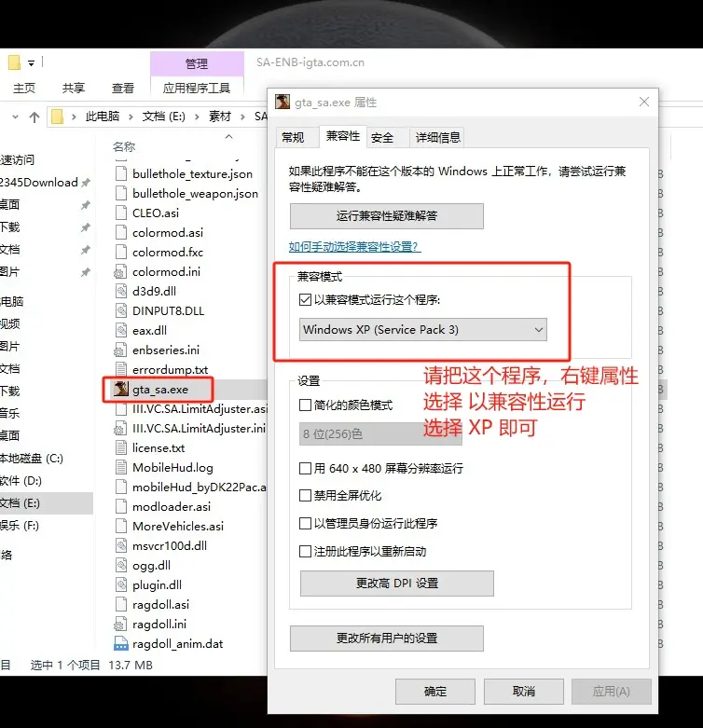Open the 应用程序工具 ribbon tab
The width and height of the screenshot is (703, 728).
coord(197,88)
